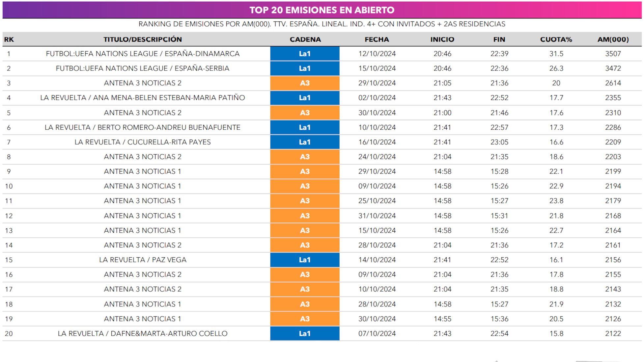Click the CADENA column header
This screenshot has height=362, width=644.
[x=305, y=39]
